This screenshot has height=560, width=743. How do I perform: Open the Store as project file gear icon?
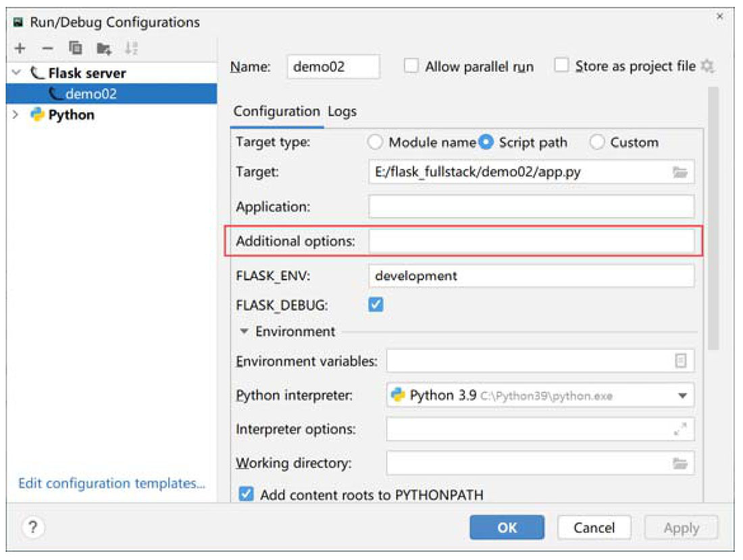coord(707,66)
